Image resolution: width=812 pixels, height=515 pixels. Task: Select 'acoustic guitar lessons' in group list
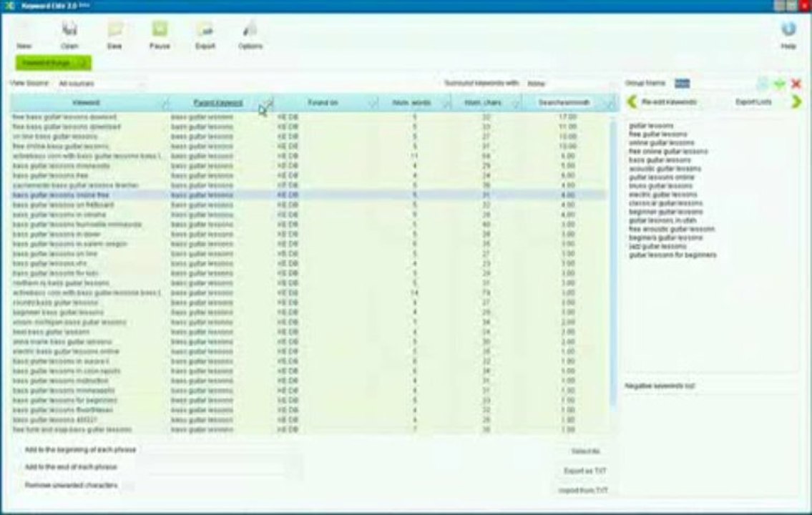pyautogui.click(x=665, y=169)
